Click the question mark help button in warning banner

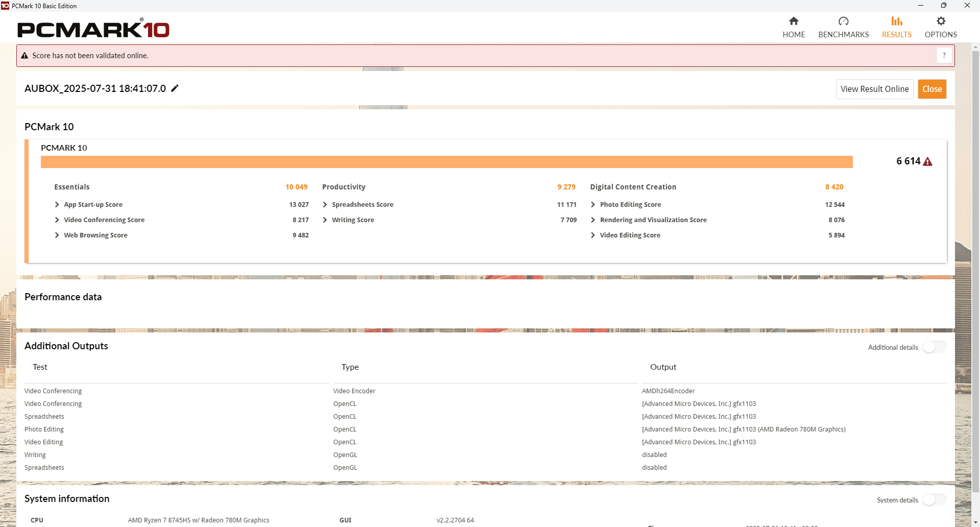pyautogui.click(x=944, y=55)
